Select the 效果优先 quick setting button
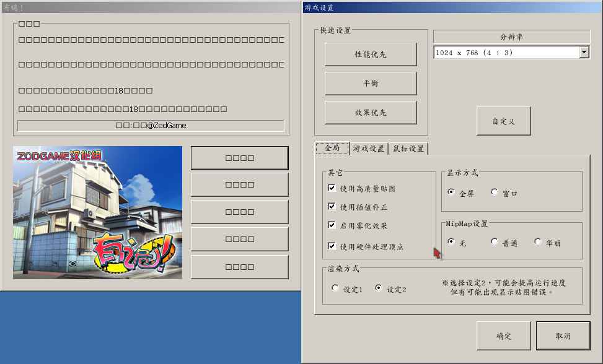The image size is (603, 364). (x=371, y=113)
